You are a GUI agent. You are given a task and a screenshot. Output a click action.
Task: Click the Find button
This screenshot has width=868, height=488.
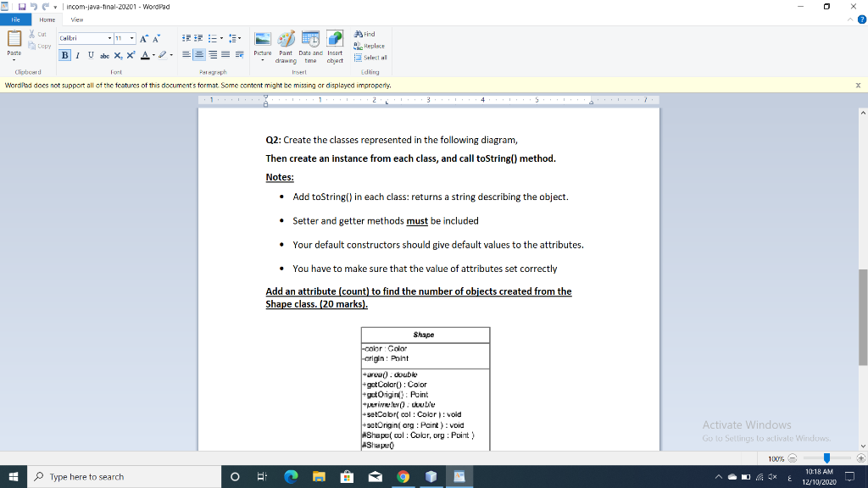point(364,34)
